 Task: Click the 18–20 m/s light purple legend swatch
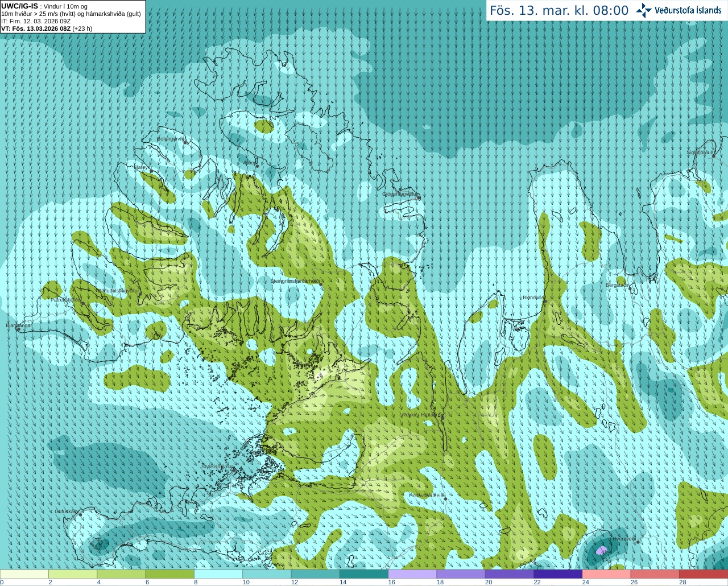[461, 574]
